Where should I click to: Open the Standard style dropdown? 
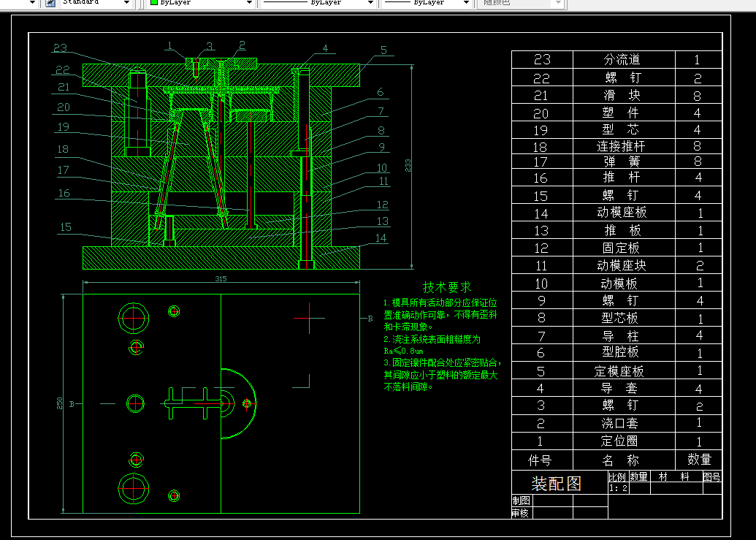126,2
